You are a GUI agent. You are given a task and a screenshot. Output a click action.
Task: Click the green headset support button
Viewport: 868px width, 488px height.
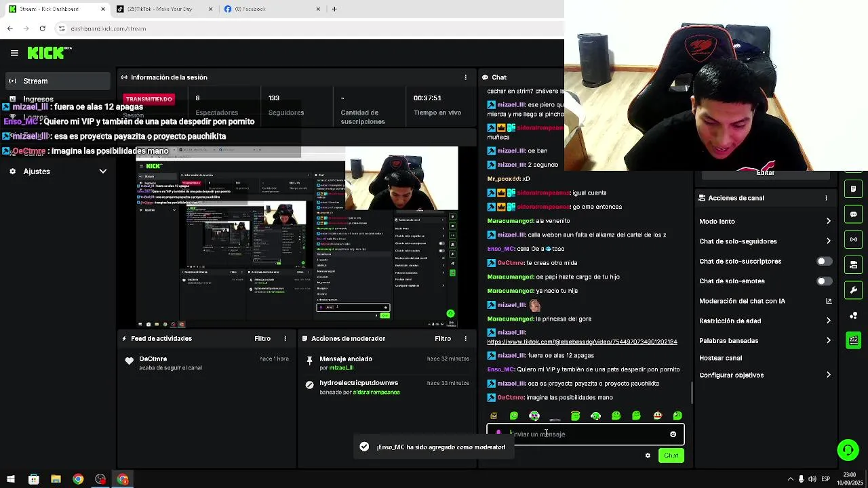[x=848, y=449]
